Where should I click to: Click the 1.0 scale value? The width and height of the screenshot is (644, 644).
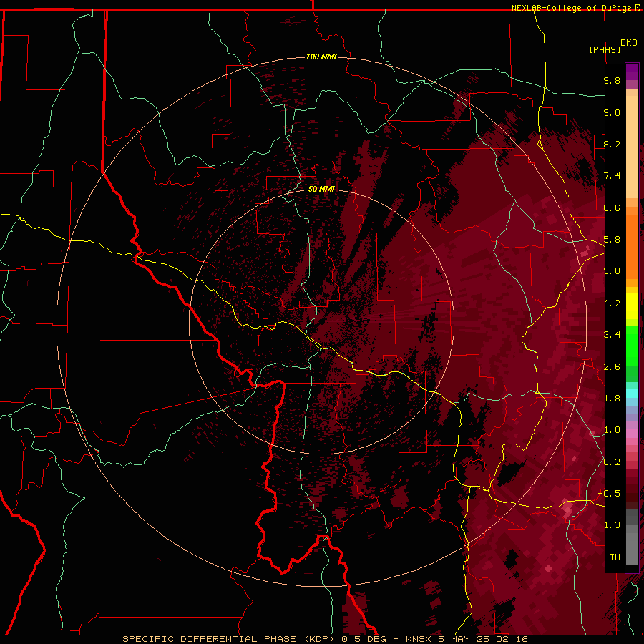[612, 430]
